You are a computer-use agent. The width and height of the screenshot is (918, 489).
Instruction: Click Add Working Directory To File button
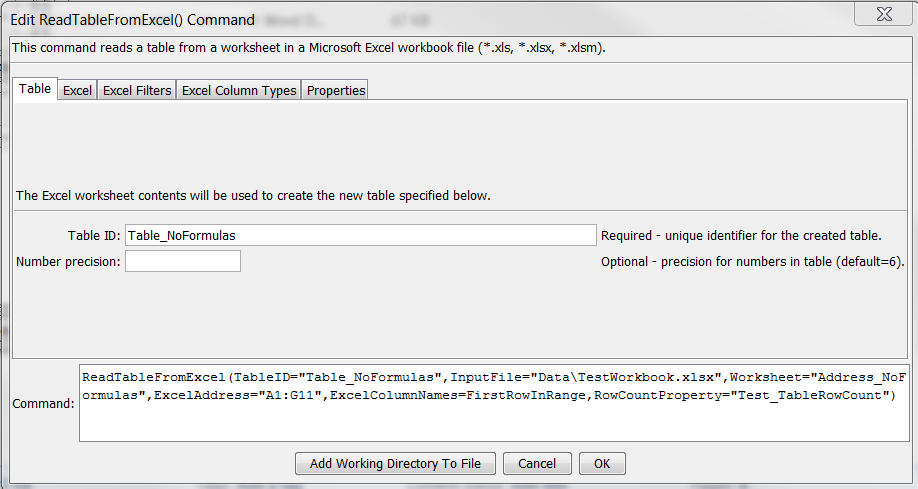click(395, 464)
